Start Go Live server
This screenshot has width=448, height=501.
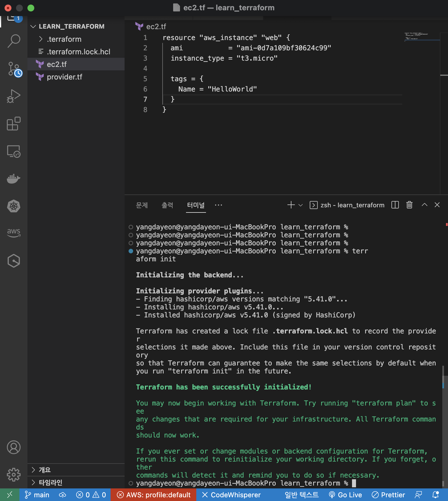[345, 495]
